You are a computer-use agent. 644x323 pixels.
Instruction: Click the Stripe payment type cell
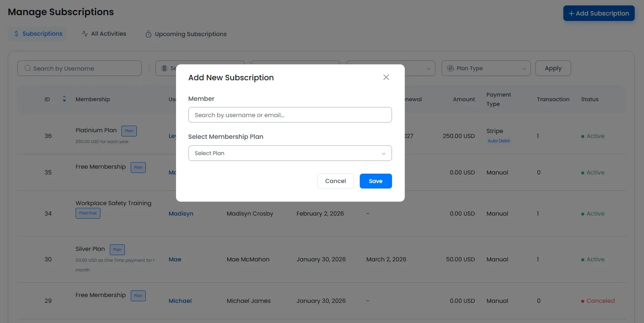[x=495, y=131]
